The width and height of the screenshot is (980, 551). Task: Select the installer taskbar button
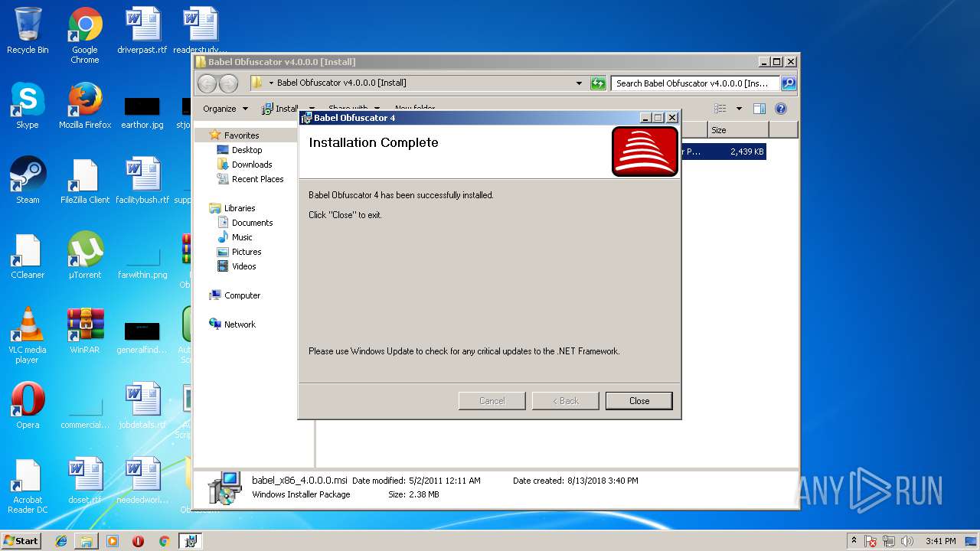190,540
